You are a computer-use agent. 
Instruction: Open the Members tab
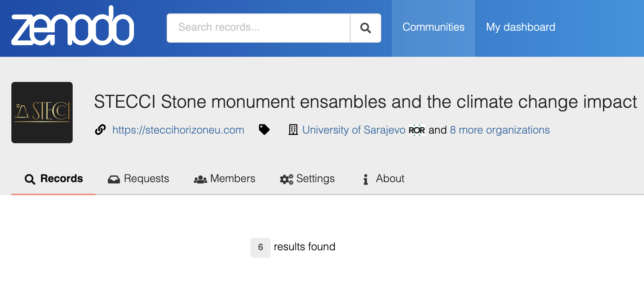pyautogui.click(x=225, y=179)
